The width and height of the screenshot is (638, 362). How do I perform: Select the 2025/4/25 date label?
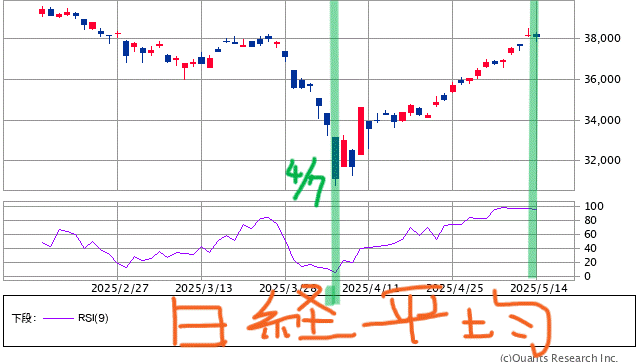click(454, 288)
